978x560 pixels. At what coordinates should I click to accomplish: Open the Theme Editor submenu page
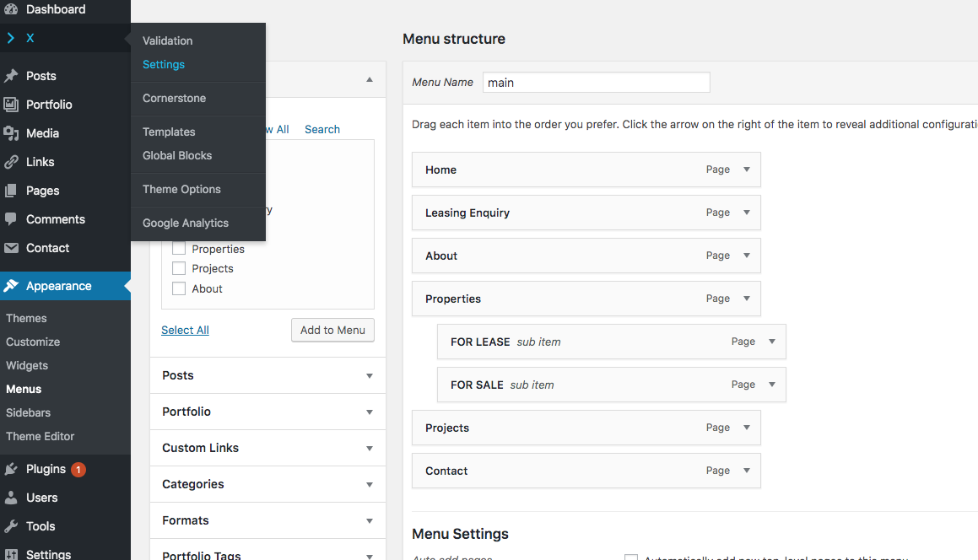click(40, 437)
